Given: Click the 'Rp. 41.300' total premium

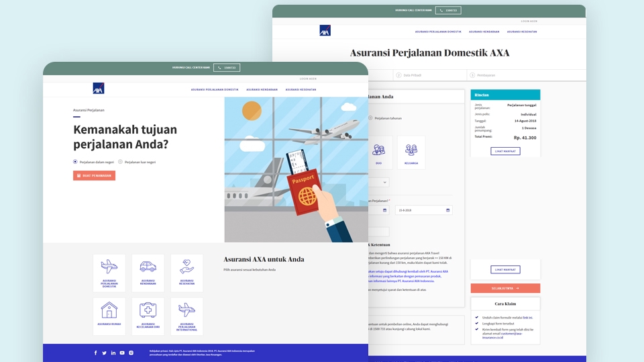Looking at the screenshot, I should tap(525, 138).
